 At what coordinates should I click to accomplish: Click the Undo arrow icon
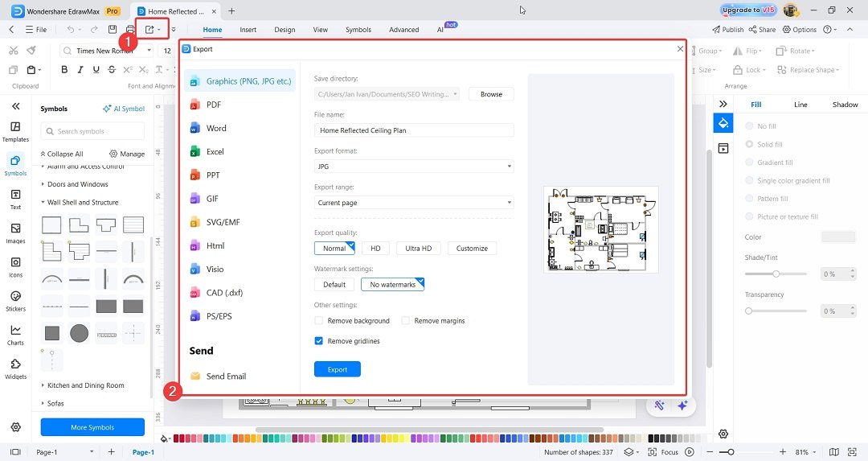[x=70, y=30]
